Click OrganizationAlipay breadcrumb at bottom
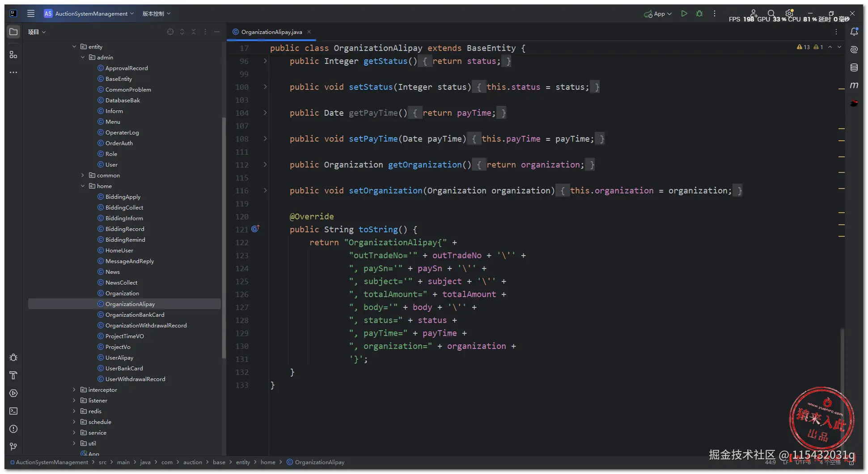The image size is (868, 474). pos(316,462)
